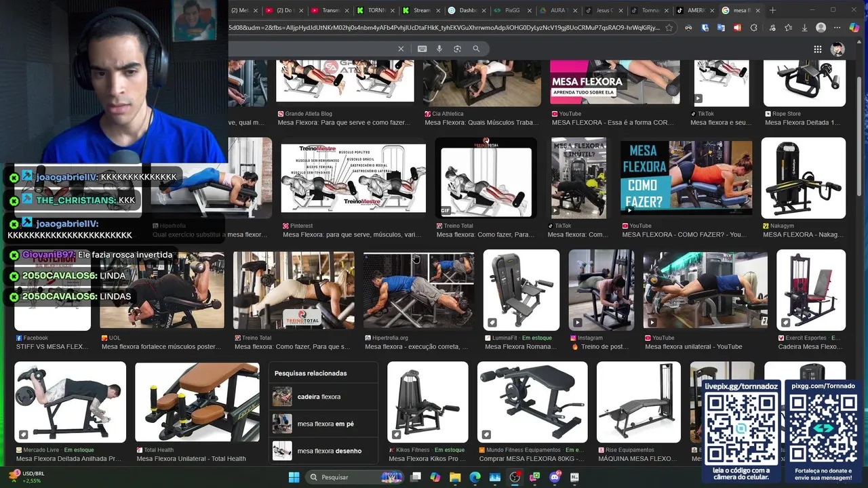
Task: Open Mercado Livre Mesa Flexora Deitada image
Action: (x=70, y=402)
